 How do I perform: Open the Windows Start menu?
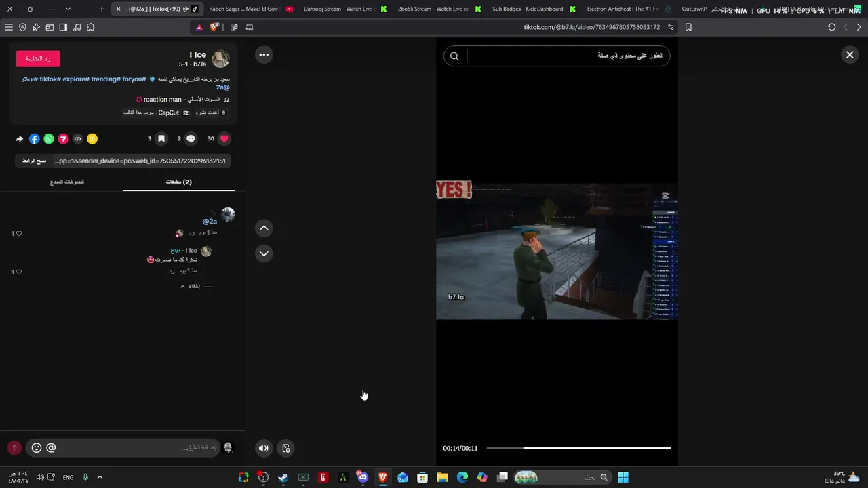pyautogui.click(x=623, y=477)
